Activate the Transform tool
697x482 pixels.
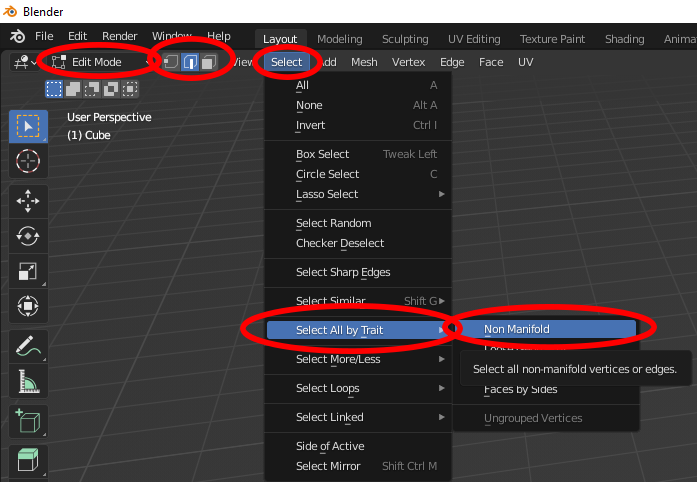point(28,306)
